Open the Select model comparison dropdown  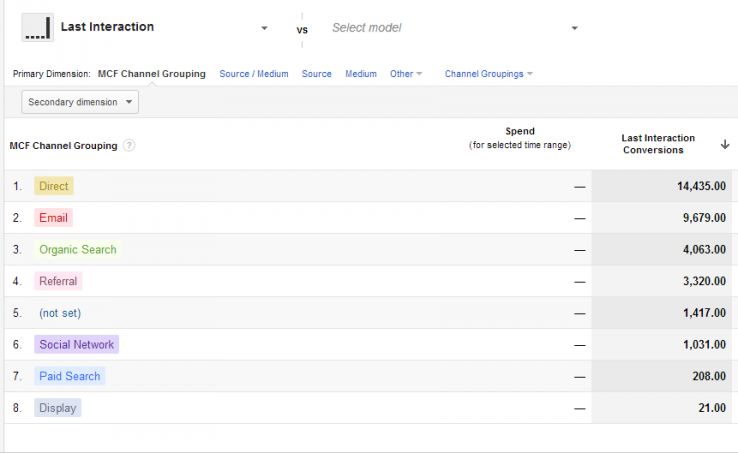(574, 28)
